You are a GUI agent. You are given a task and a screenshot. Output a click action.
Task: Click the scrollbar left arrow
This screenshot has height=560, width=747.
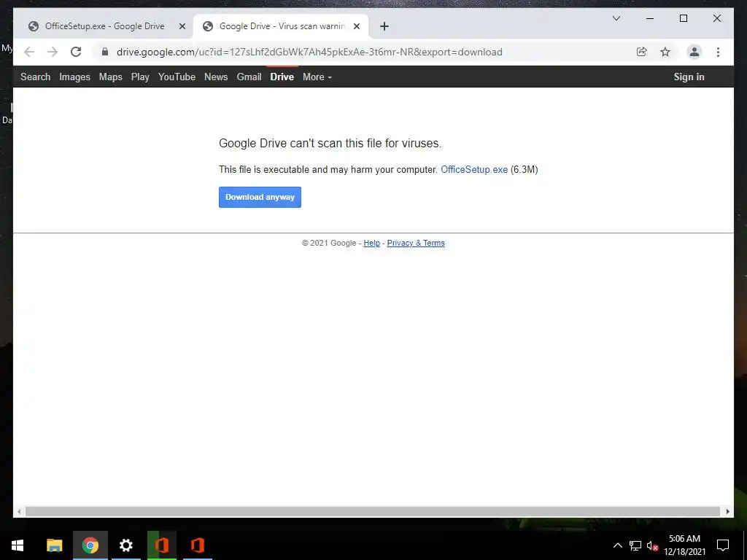coord(19,511)
